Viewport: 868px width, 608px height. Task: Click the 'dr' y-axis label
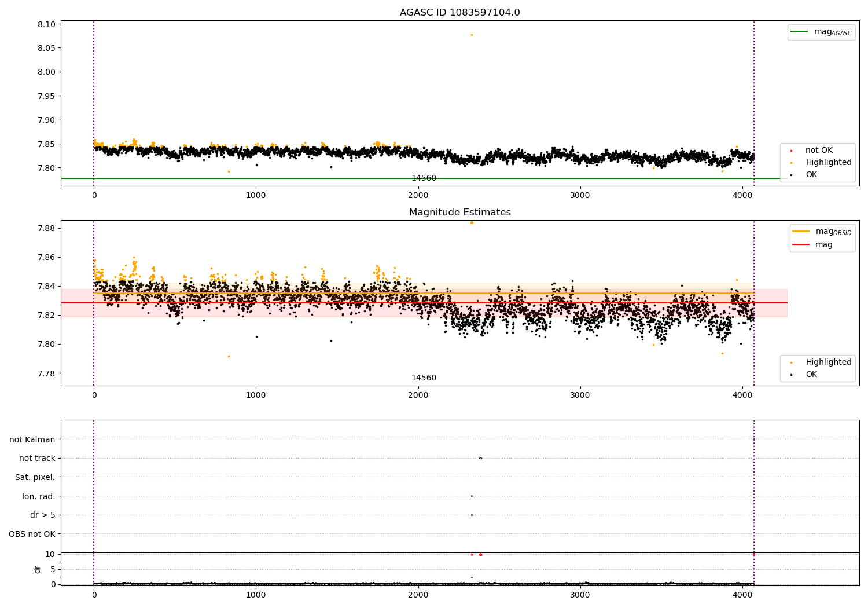pos(38,569)
